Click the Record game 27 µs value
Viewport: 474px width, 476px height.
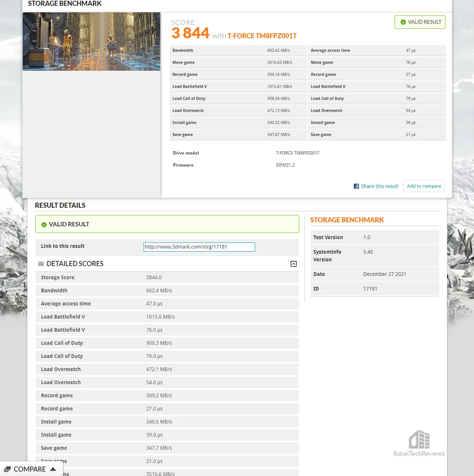[x=411, y=75]
